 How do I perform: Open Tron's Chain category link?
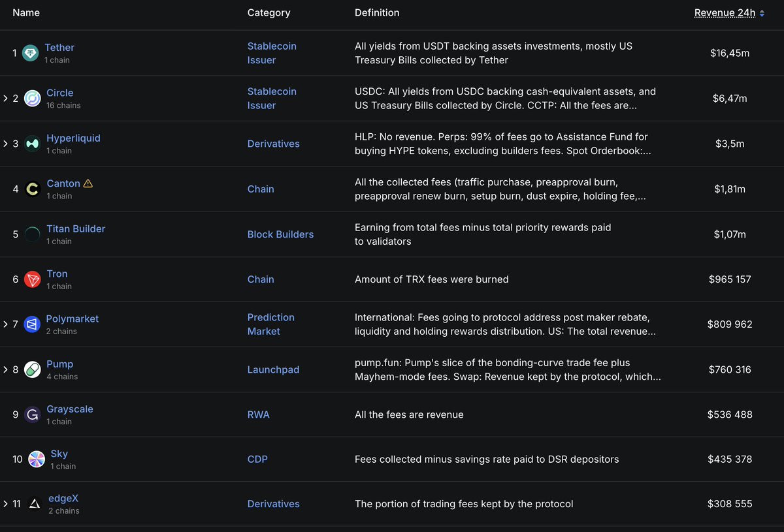pyautogui.click(x=261, y=279)
